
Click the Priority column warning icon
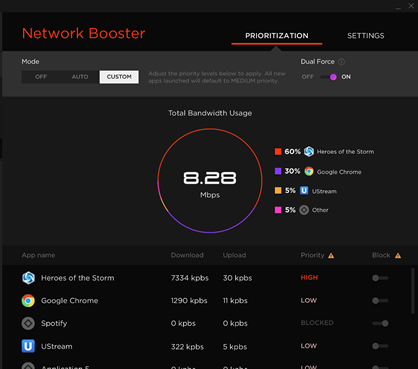point(331,256)
